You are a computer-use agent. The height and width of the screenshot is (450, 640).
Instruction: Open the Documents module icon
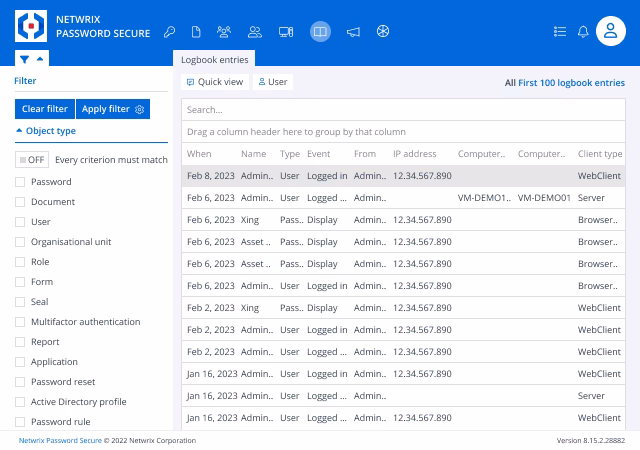[196, 32]
